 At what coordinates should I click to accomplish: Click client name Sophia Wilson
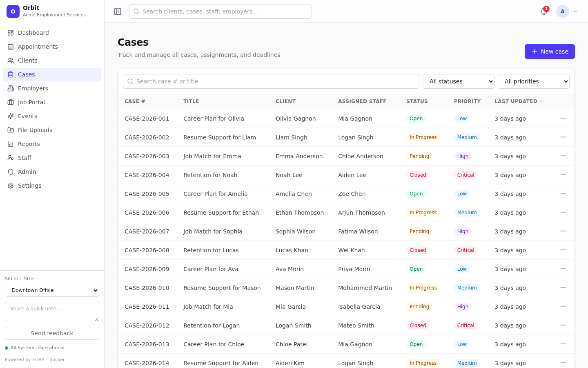(x=296, y=231)
